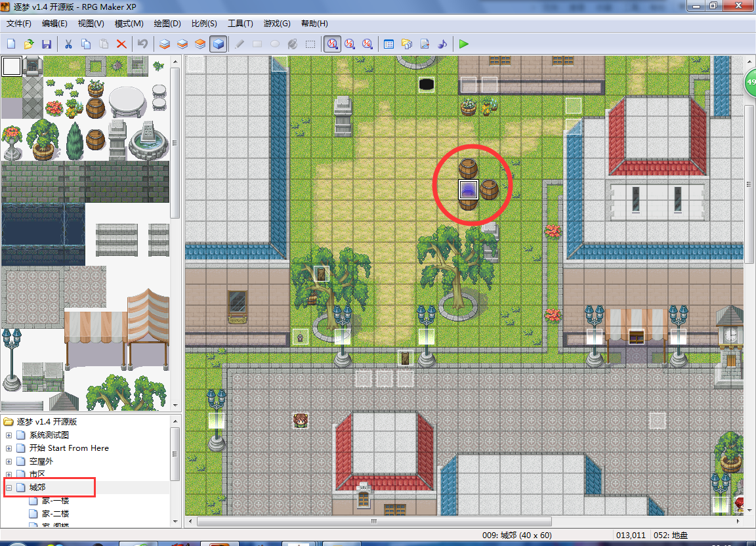This screenshot has height=546, width=756.
Task: Select the 家-二楼 map in the tree
Action: coord(55,514)
